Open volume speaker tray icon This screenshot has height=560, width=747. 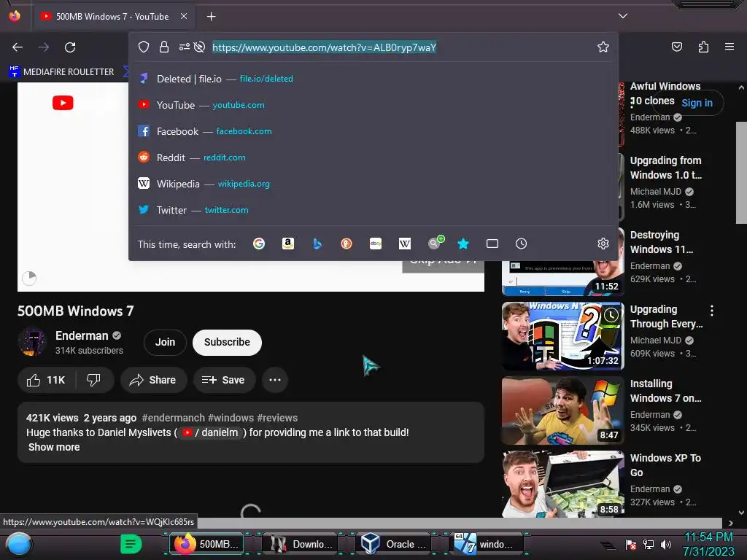(x=665, y=544)
